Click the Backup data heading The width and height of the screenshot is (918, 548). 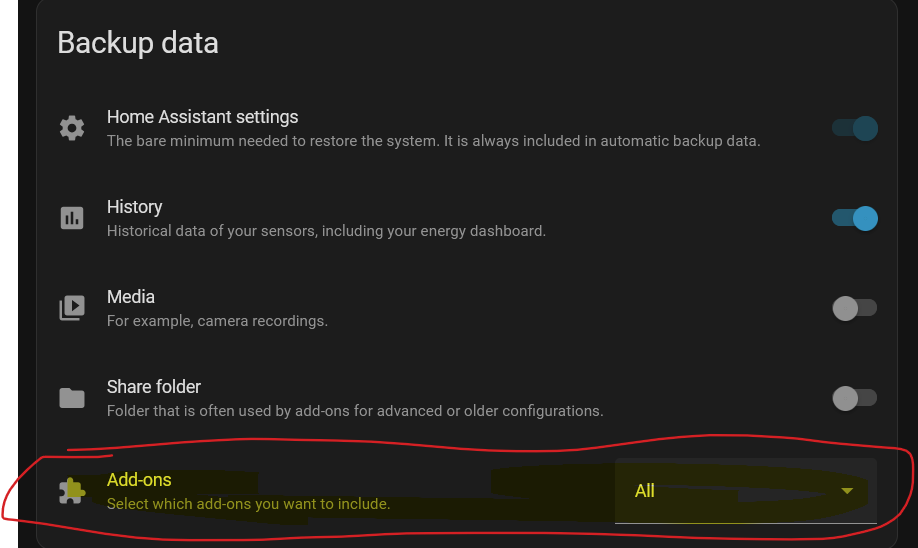pyautogui.click(x=137, y=43)
